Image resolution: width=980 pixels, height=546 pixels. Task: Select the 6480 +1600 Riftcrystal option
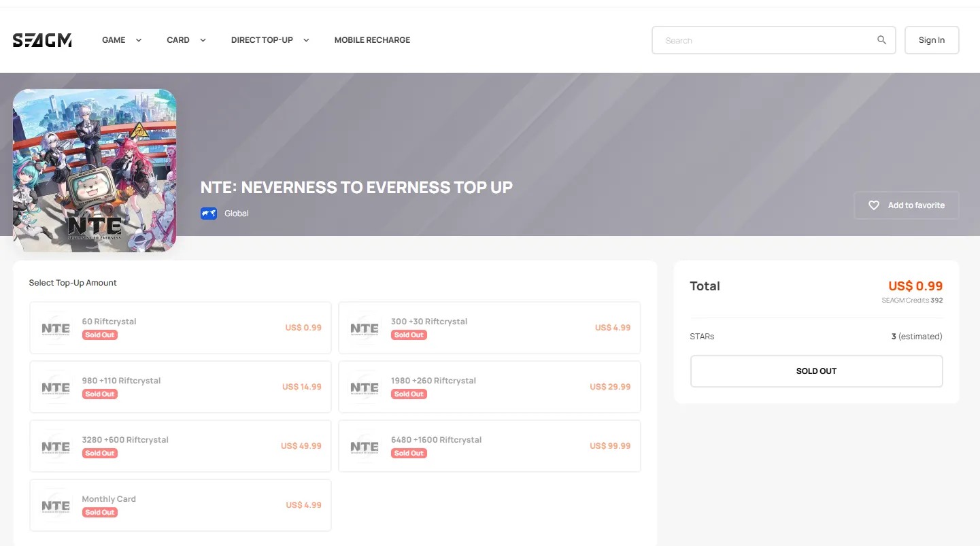click(x=490, y=446)
